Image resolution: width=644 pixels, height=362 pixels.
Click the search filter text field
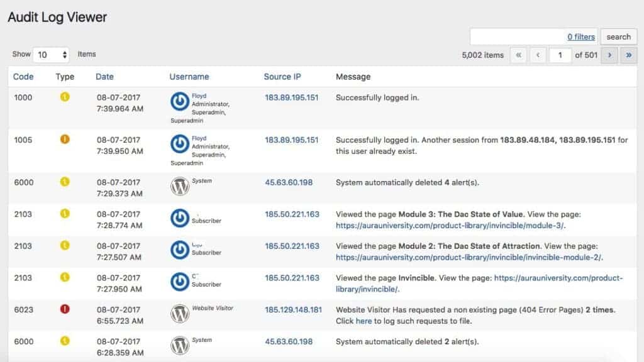click(516, 37)
